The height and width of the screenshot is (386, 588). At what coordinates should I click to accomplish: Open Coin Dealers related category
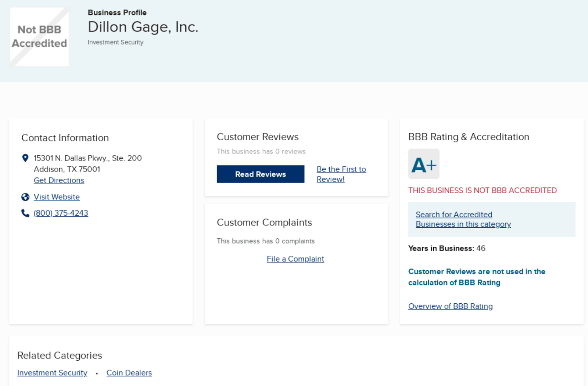tap(129, 373)
